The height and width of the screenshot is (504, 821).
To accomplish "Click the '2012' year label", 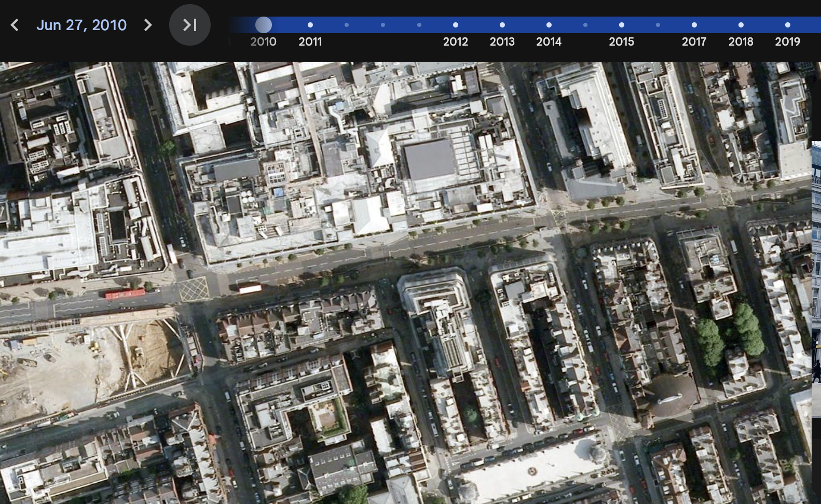I will coord(456,41).
